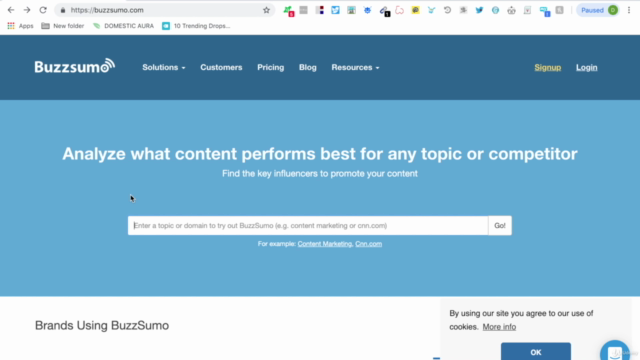The height and width of the screenshot is (360, 640).
Task: Click the browser forward arrow
Action: click(27, 10)
